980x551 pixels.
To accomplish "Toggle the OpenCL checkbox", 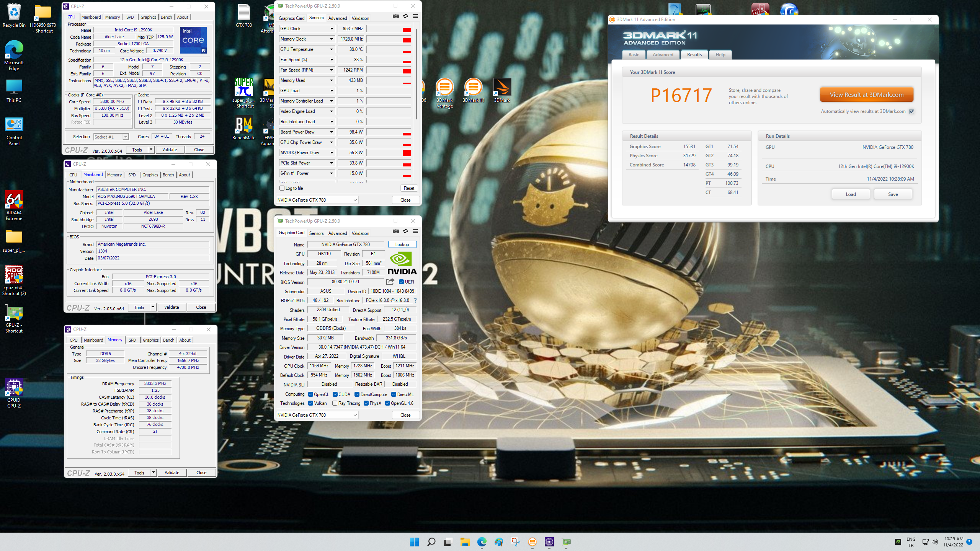I will click(x=311, y=395).
